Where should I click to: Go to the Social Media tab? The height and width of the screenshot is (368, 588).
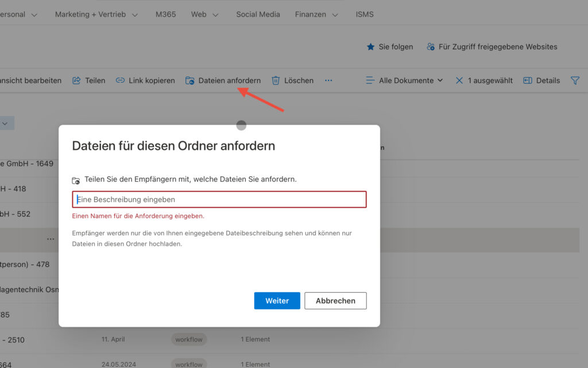coord(258,14)
